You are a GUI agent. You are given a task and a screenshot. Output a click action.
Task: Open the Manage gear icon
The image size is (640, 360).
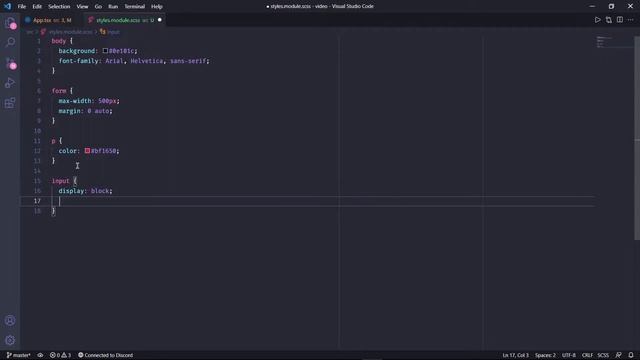tap(10, 340)
